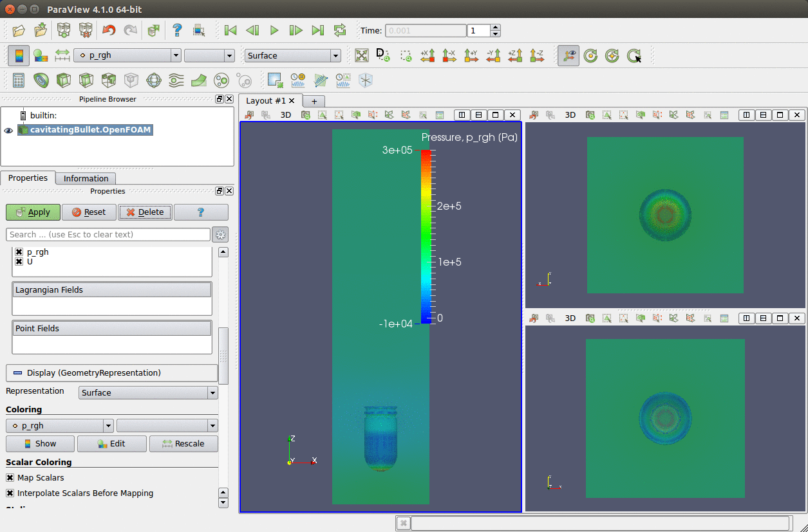Viewport: 808px width, 532px height.
Task: Open the component dropdown beside p_rgh in toolbar
Action: click(209, 55)
